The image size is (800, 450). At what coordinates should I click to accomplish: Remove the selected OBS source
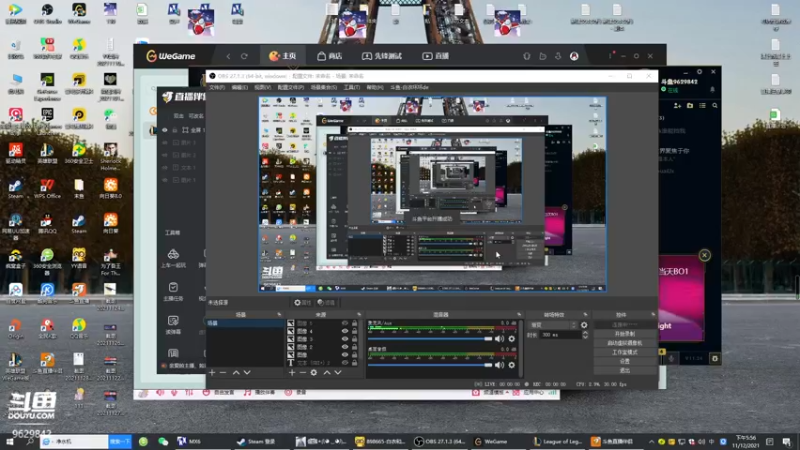pos(303,373)
